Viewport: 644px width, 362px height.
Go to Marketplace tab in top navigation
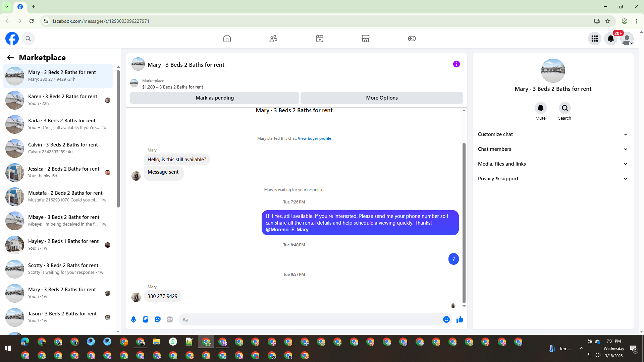(365, 39)
